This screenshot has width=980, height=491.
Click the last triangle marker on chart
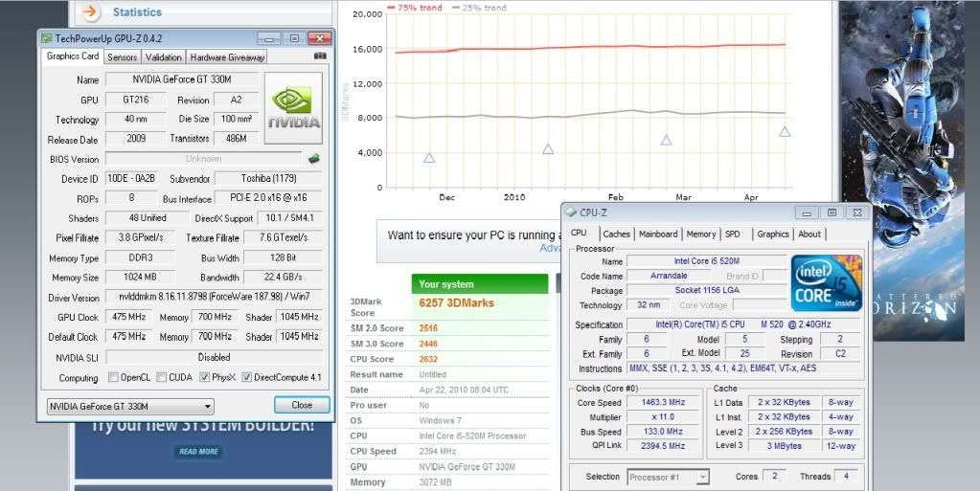pos(785,132)
